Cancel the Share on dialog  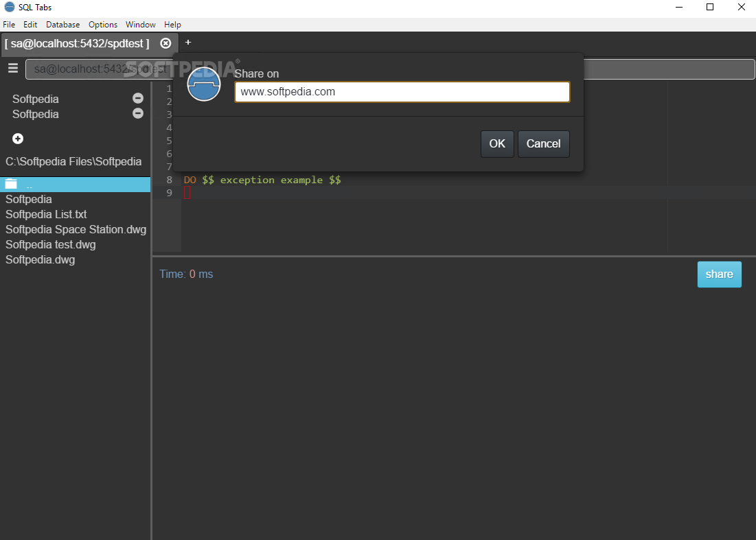[x=543, y=143]
